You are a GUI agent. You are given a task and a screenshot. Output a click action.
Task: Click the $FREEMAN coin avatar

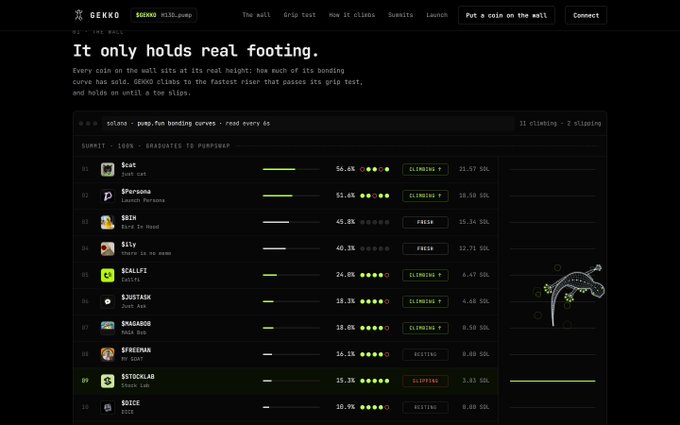(108, 354)
